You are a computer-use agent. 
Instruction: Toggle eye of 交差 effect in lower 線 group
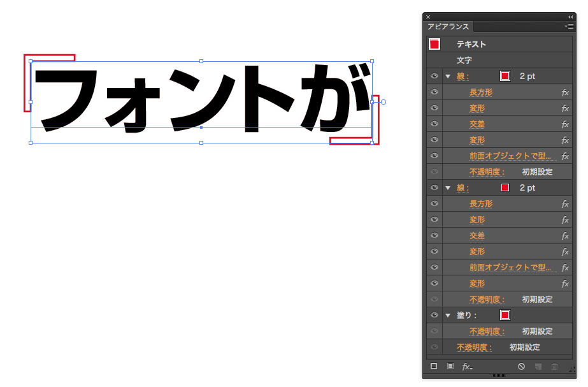(434, 236)
